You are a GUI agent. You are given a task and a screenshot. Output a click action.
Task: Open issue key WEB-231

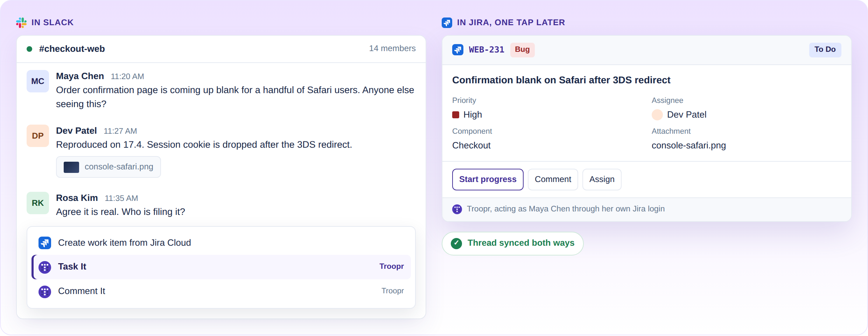coord(486,50)
